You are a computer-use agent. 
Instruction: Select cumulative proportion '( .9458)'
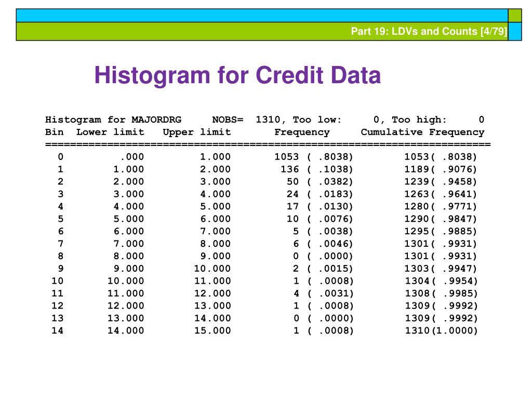tap(454, 181)
